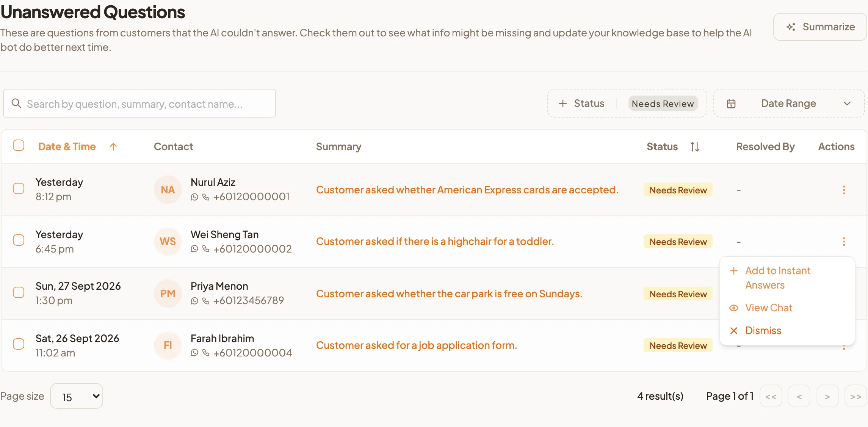Select the Priya Menon row checkbox
The image size is (868, 427).
pyautogui.click(x=19, y=293)
